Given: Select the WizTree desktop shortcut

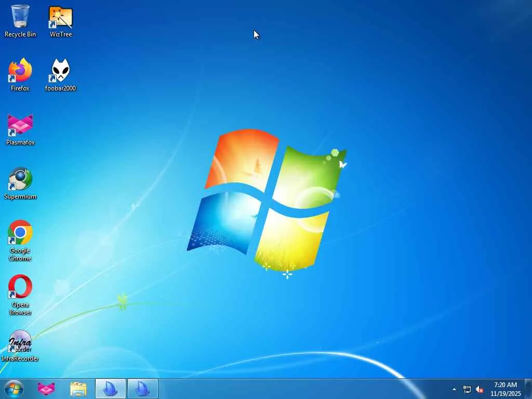Looking at the screenshot, I should point(61,21).
